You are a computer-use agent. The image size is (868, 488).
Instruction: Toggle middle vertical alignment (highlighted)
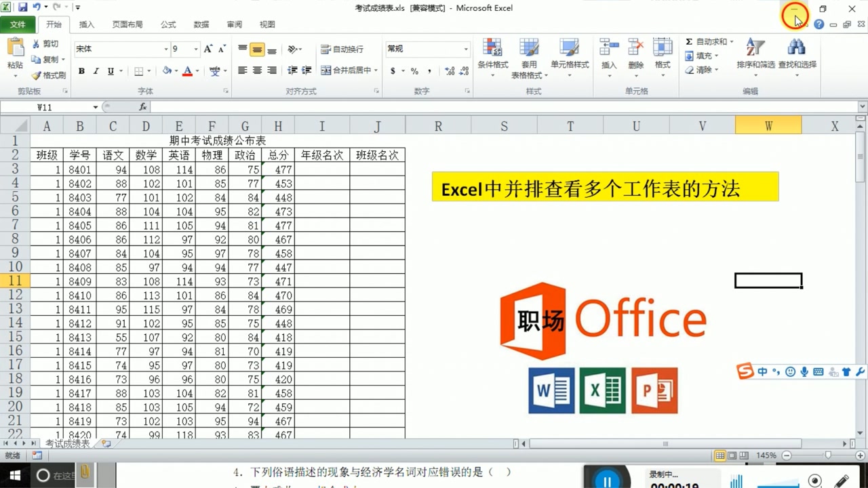(x=257, y=49)
